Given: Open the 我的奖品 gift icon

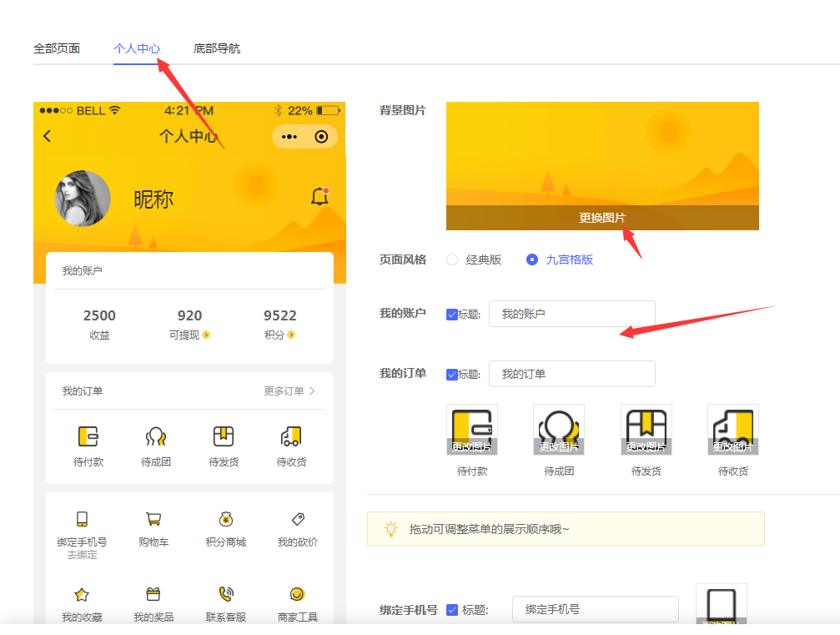Looking at the screenshot, I should tap(153, 594).
